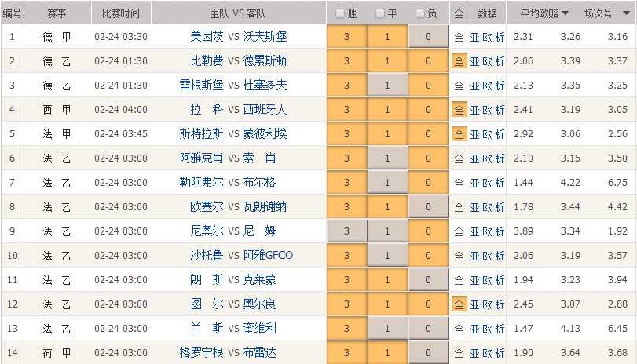Open 奎维利 team link
This screenshot has height=364, width=637.
pos(260,329)
